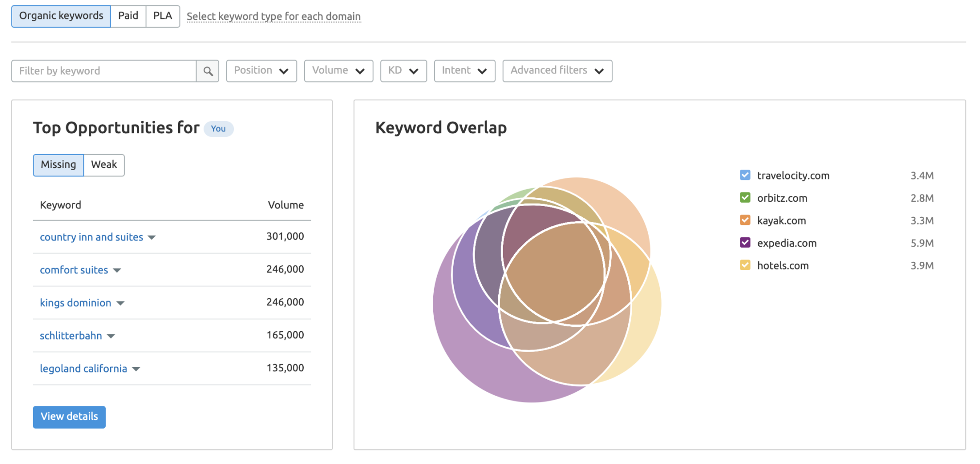
Task: Open the Position filter dropdown
Action: click(261, 71)
